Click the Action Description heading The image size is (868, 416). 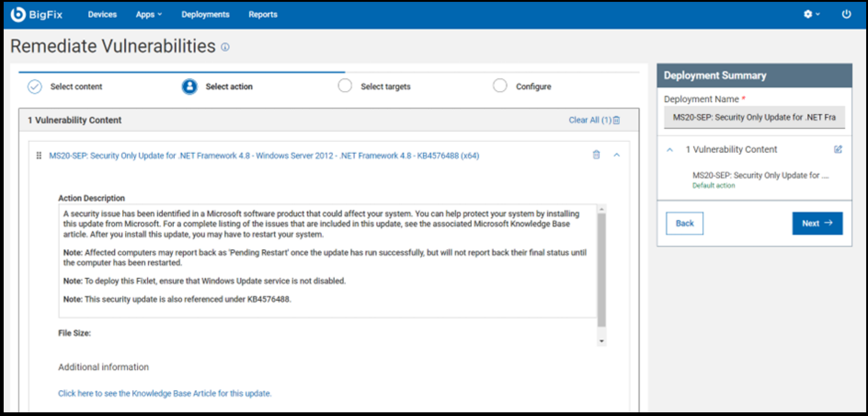[x=91, y=198]
